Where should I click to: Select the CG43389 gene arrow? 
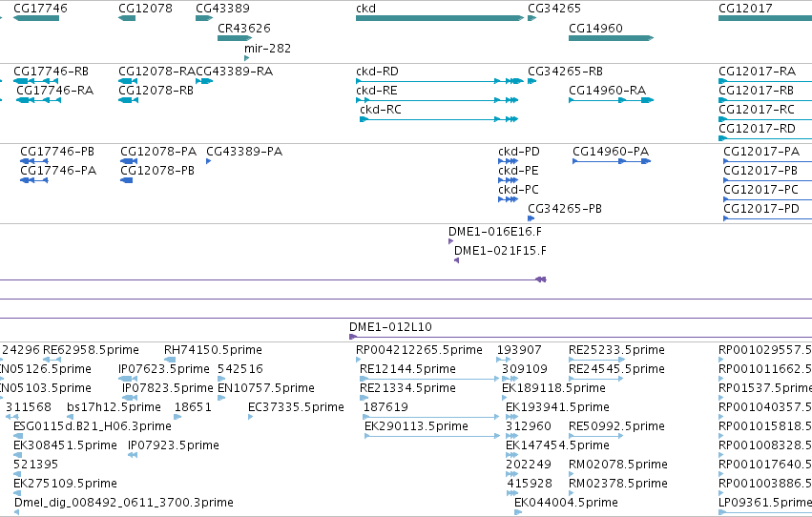(x=204, y=18)
